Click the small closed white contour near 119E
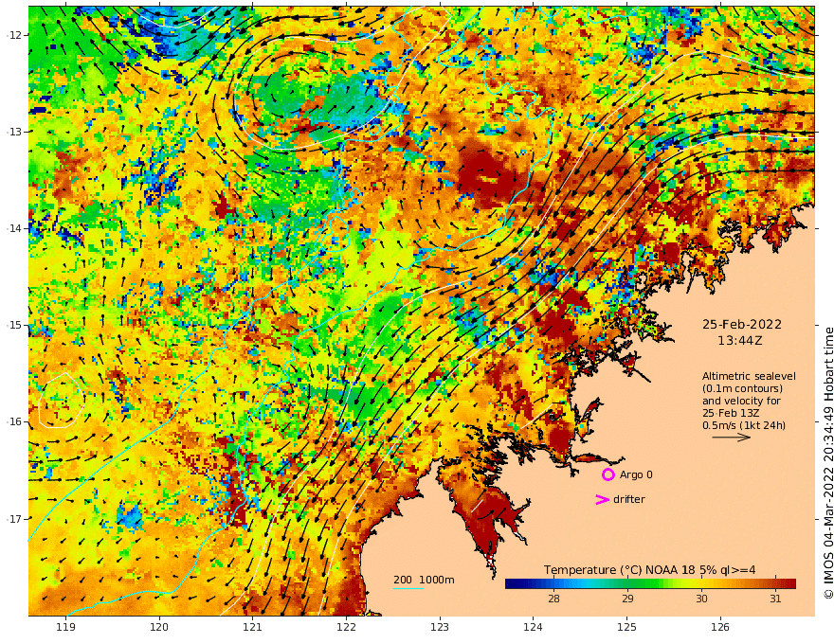Screen dimensions: 834x644 (x=62, y=401)
